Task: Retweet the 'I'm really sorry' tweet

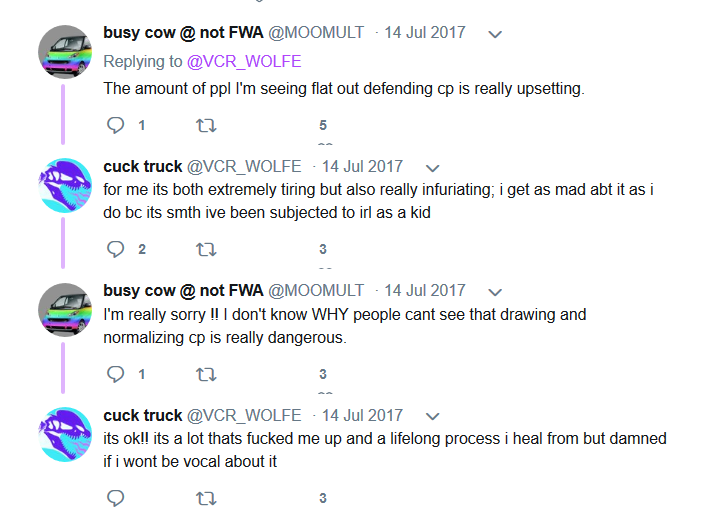Action: tap(206, 375)
